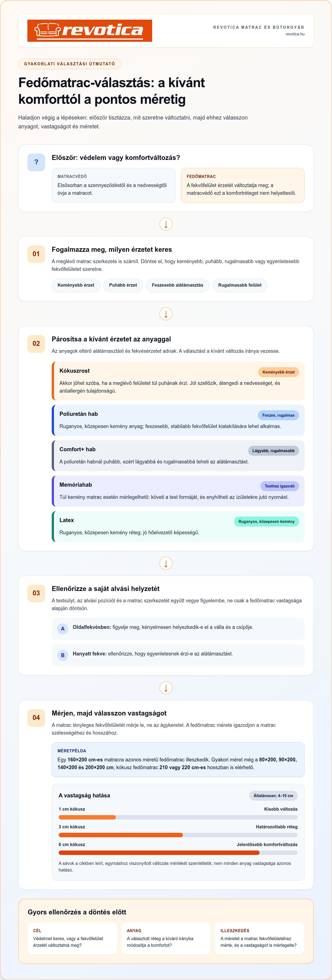Image resolution: width=332 pixels, height=980 pixels.
Task: Select the Keményebb érzet chip
Action: 76,285
